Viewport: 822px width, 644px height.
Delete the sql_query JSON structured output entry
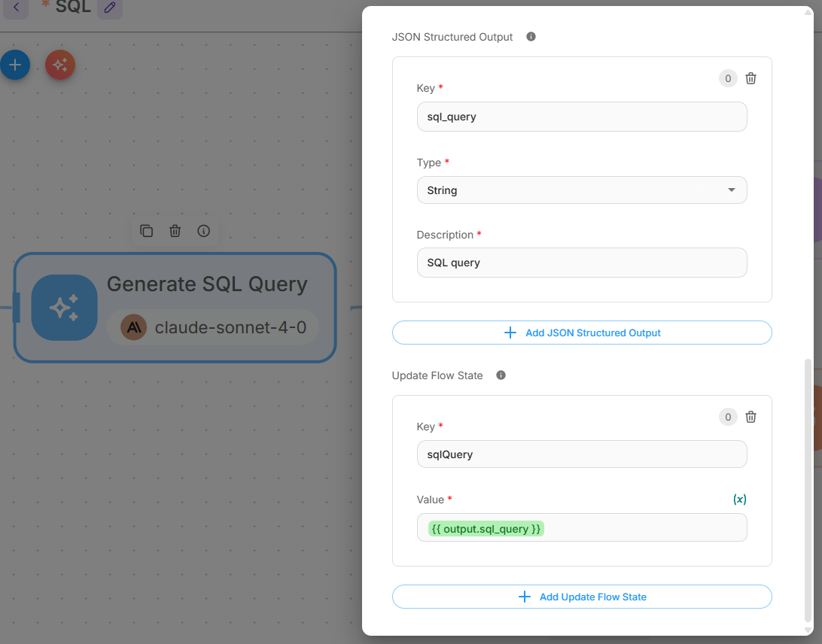pos(750,78)
